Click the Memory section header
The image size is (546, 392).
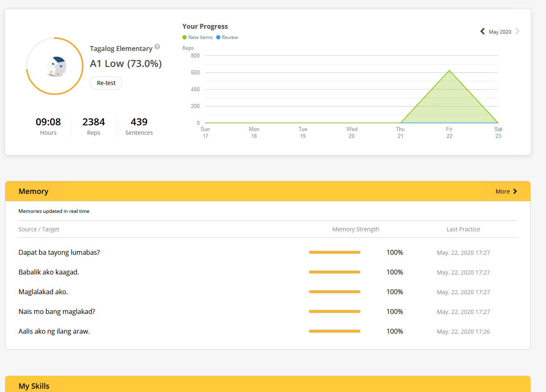268,191
